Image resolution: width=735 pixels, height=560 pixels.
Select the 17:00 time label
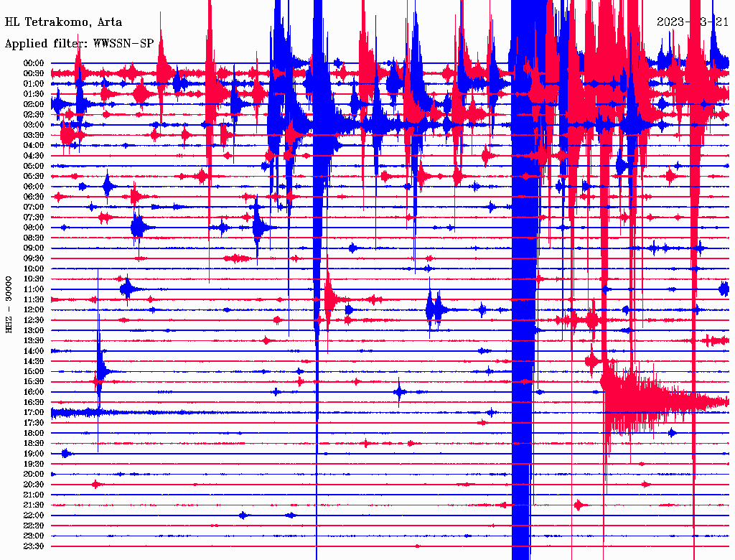click(34, 413)
